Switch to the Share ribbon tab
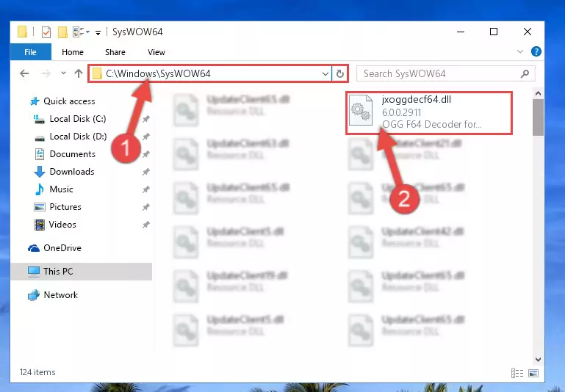This screenshot has height=392, width=565. [115, 52]
